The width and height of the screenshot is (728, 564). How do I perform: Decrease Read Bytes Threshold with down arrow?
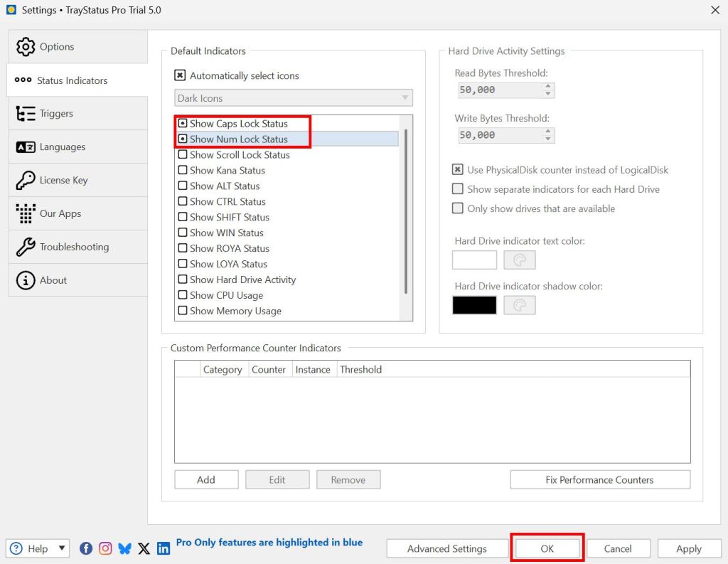tap(548, 93)
